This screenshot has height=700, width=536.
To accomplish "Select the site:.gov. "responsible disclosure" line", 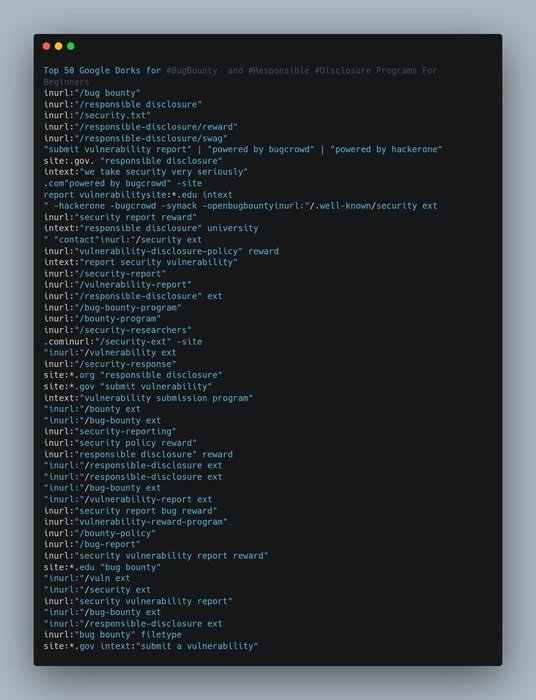I will 133,161.
